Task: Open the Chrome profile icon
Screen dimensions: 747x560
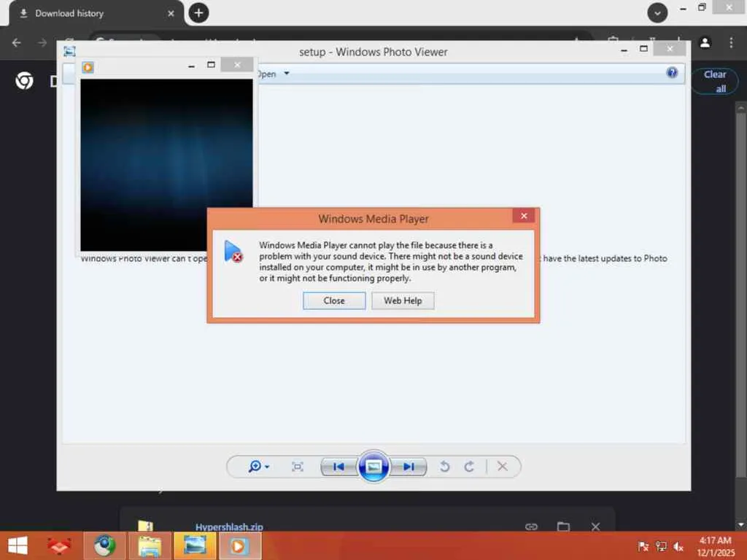Action: (705, 42)
